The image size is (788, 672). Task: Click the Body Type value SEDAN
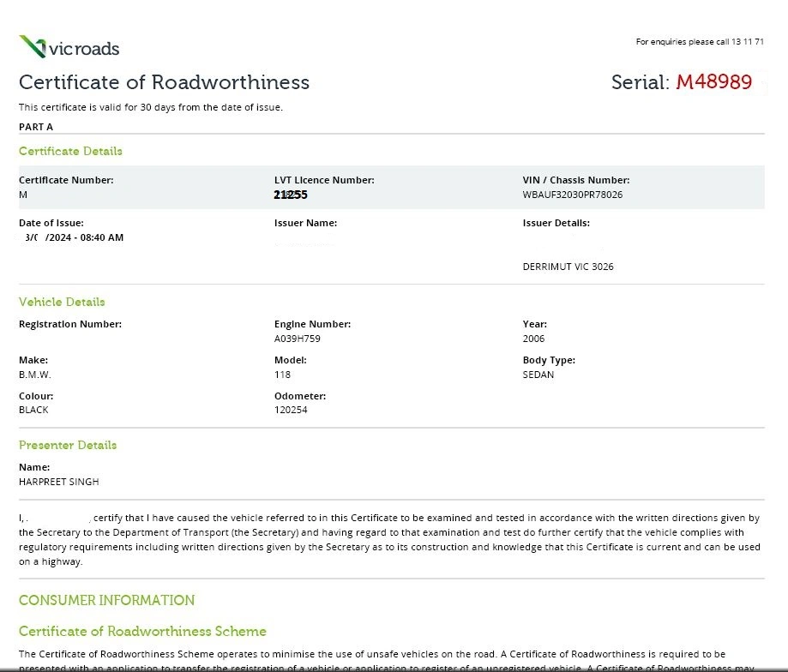point(538,375)
